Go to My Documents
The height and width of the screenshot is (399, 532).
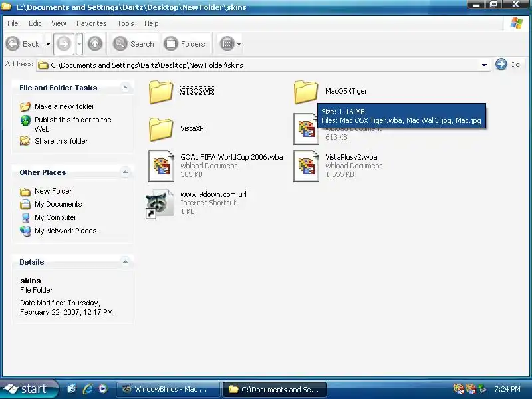[59, 204]
